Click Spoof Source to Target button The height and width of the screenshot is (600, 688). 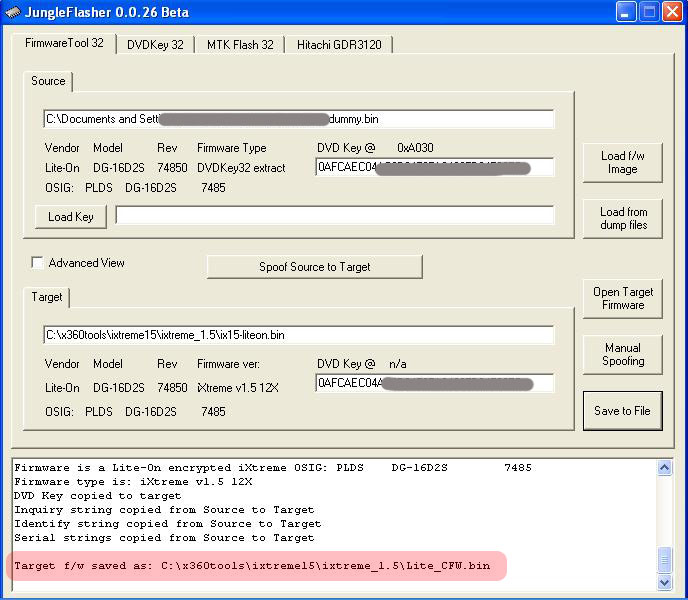(315, 267)
